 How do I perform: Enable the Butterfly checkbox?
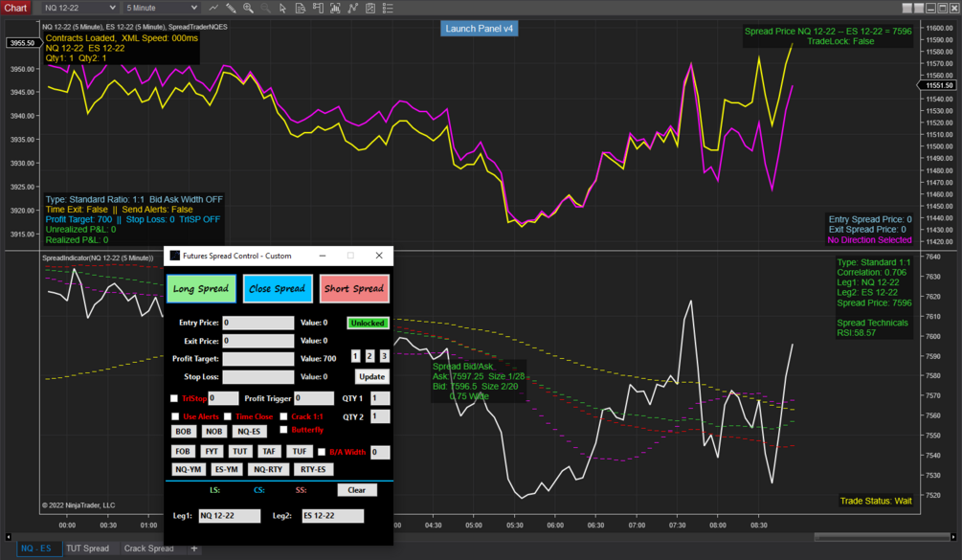point(283,430)
